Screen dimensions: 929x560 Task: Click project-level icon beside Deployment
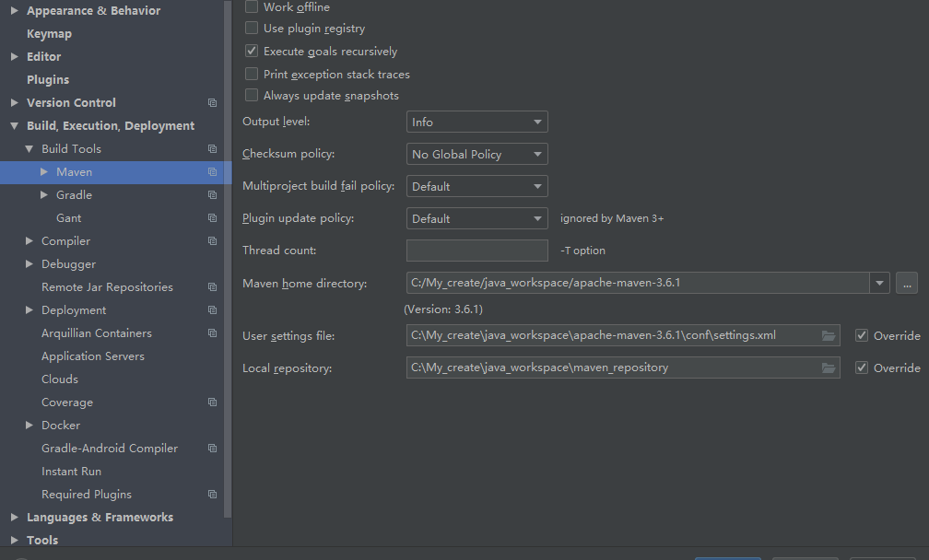212,310
